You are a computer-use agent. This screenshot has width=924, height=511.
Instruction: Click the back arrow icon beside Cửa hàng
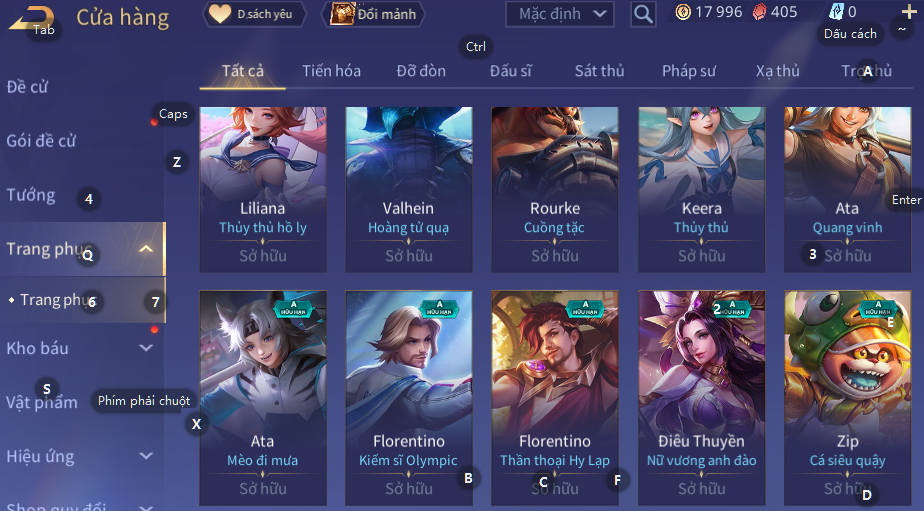pos(31,19)
